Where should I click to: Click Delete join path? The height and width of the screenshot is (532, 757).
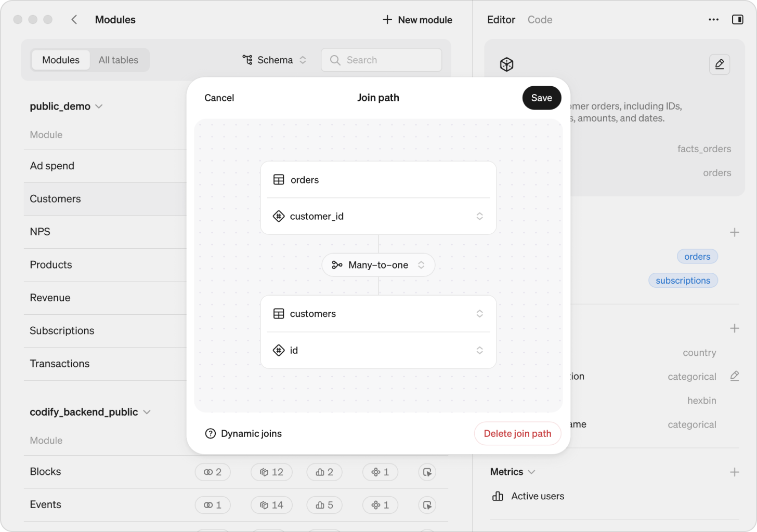pyautogui.click(x=517, y=433)
